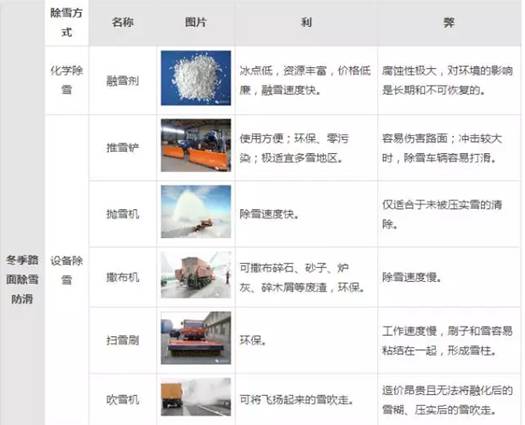Viewport: 525px width, 425px height.
Task: Click the 融雪剂 white granules picture
Action: [196, 78]
